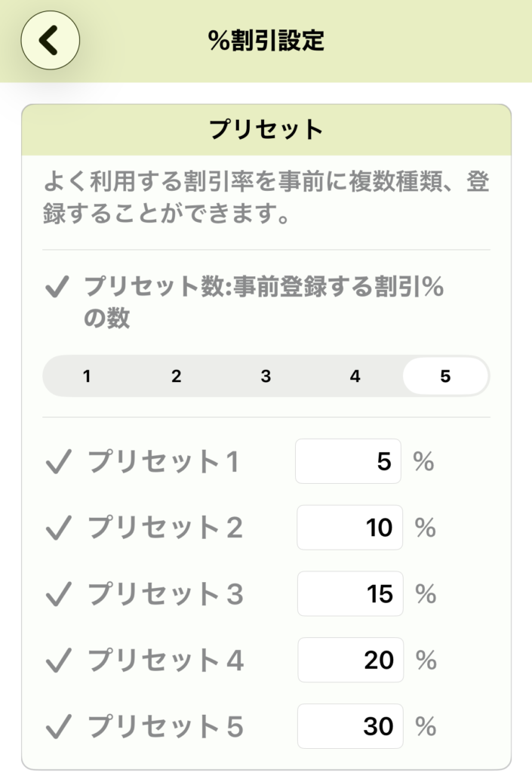
Task: Select 3 in the preset count selector
Action: [x=266, y=376]
